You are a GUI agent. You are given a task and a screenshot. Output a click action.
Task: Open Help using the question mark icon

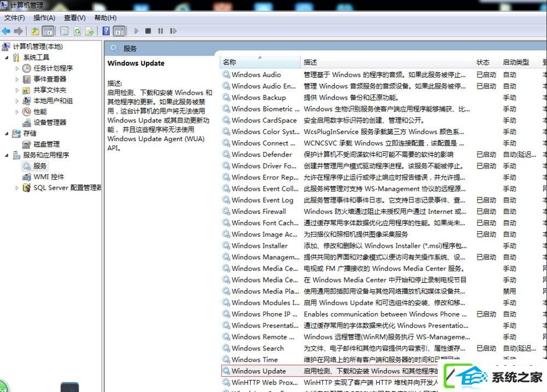tap(106, 31)
